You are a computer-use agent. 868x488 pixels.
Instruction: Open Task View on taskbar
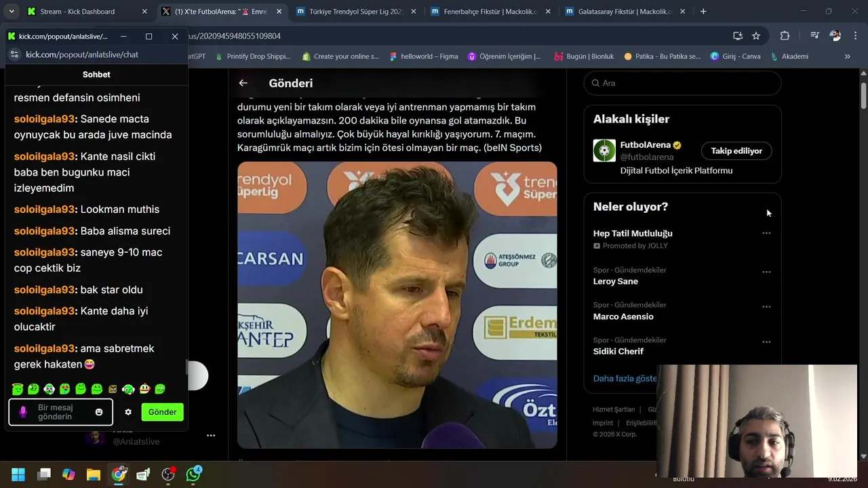(44, 474)
